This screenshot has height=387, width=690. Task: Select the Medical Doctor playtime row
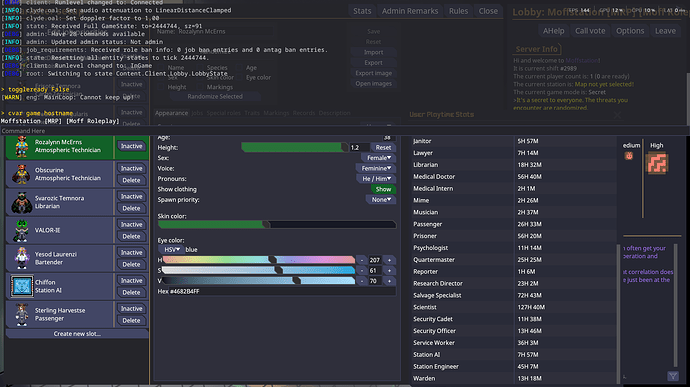click(x=514, y=177)
